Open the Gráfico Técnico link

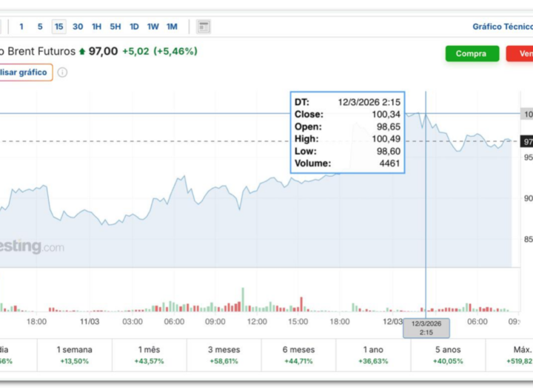[x=502, y=27]
